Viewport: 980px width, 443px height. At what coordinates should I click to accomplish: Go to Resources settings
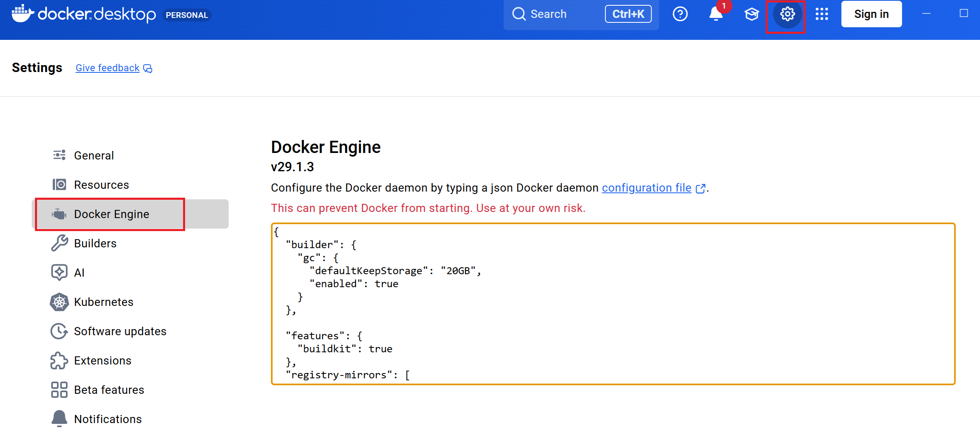(x=101, y=185)
